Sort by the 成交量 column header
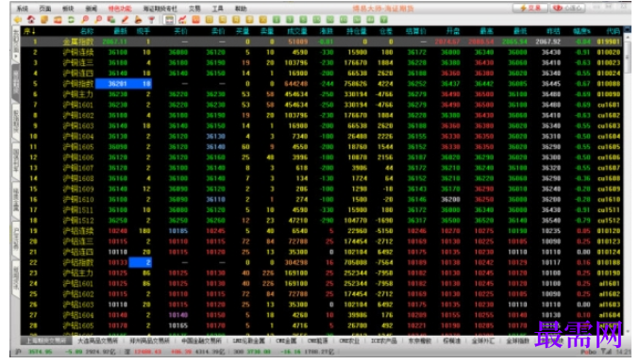640x364 pixels. point(296,31)
